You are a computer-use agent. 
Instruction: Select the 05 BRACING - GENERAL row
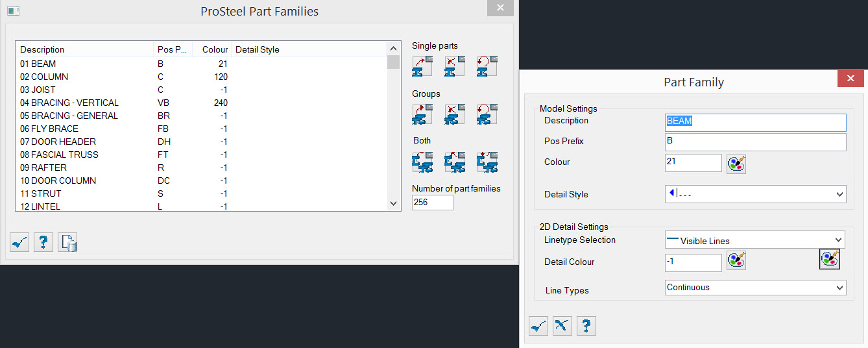click(x=202, y=116)
